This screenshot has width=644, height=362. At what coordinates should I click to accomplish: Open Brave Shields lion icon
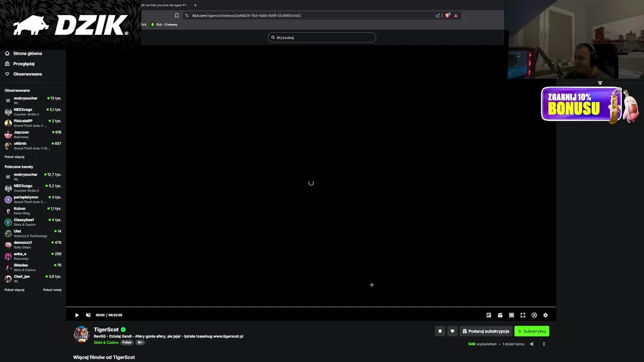[447, 16]
